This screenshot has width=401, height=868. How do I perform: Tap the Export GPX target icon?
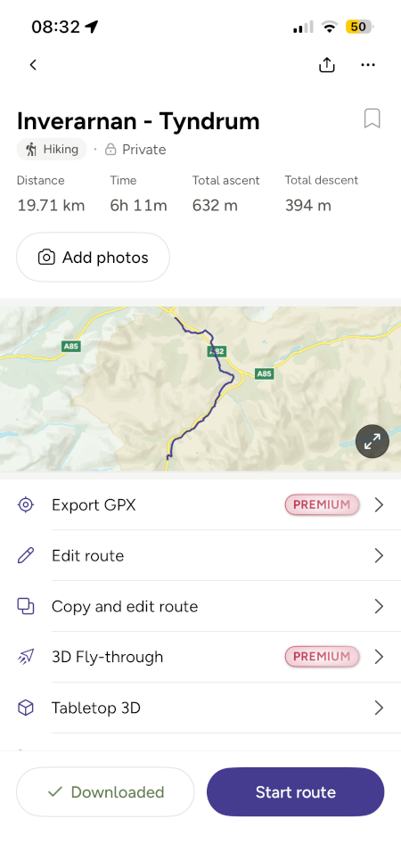pyautogui.click(x=26, y=505)
